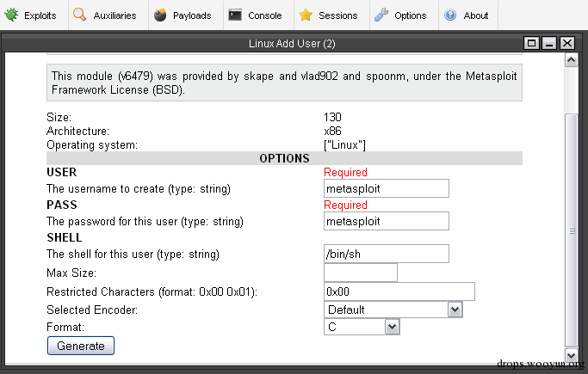Click the scrollbar up arrow

[x=571, y=60]
